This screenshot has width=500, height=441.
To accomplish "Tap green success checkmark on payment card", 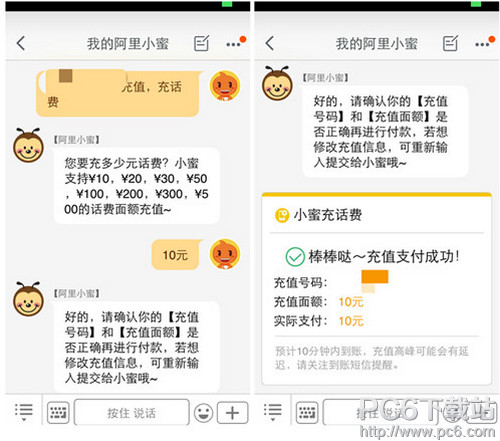I will 295,257.
